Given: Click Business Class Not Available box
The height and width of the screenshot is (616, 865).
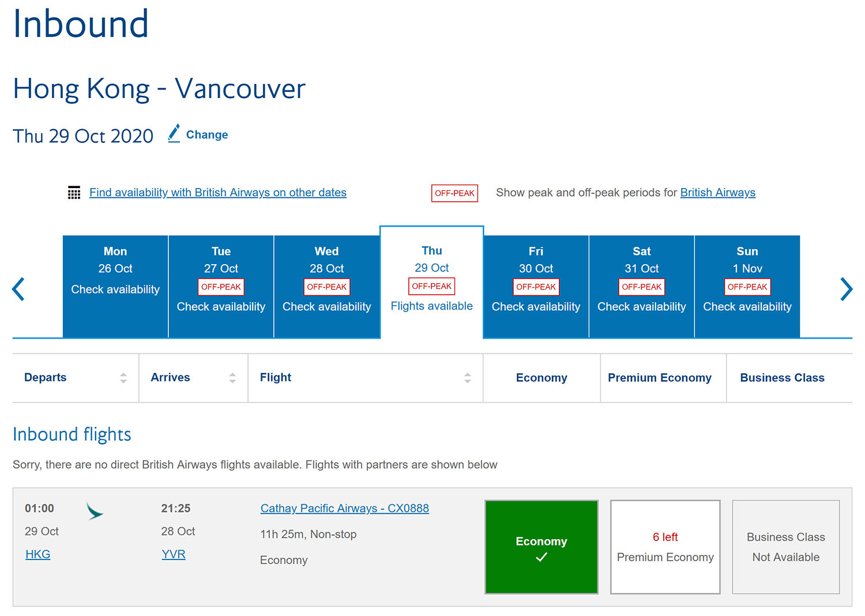Looking at the screenshot, I should click(786, 547).
